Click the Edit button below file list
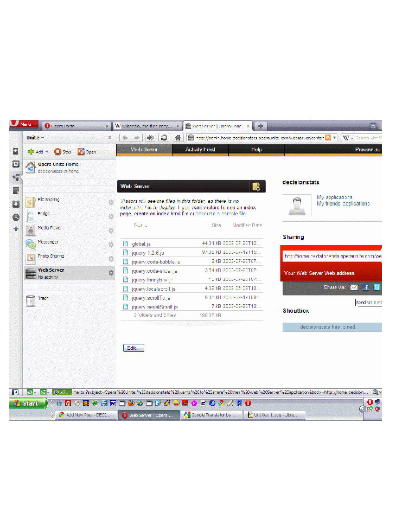 133,348
